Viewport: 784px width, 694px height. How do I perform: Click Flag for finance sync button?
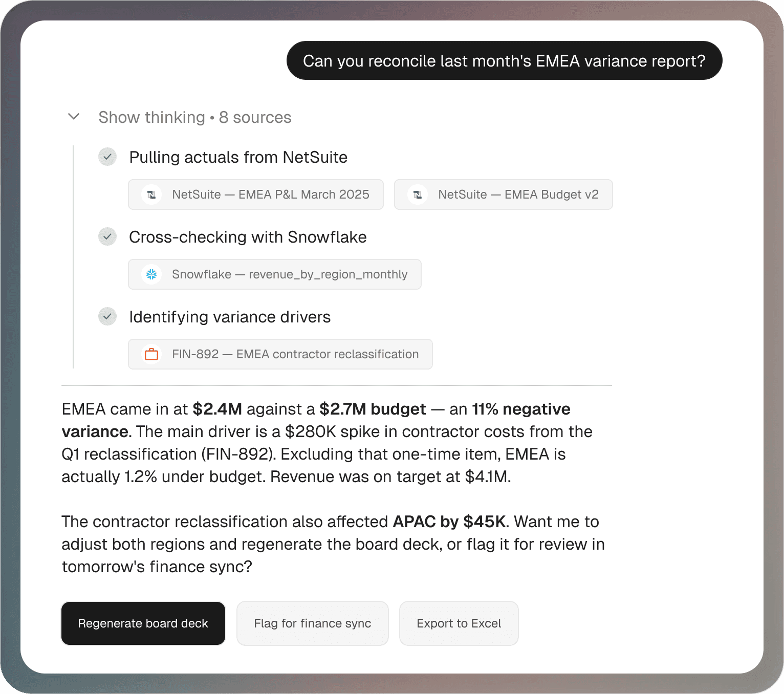click(313, 623)
